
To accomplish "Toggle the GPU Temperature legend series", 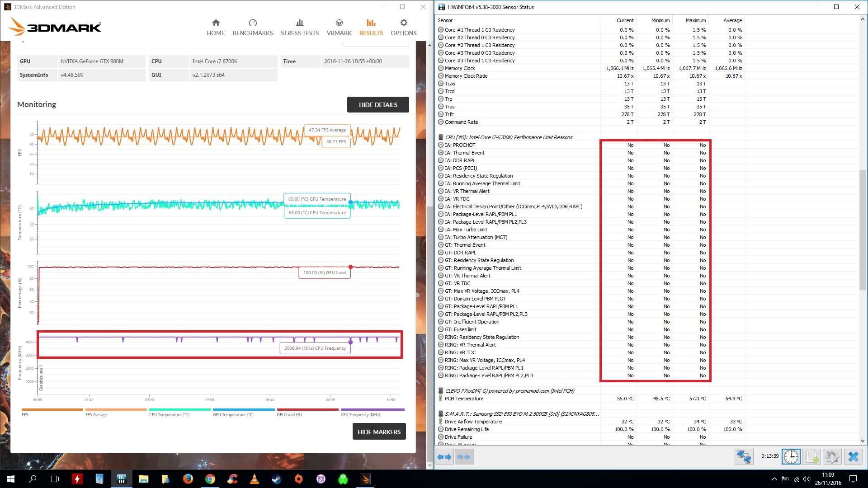I will tap(244, 413).
